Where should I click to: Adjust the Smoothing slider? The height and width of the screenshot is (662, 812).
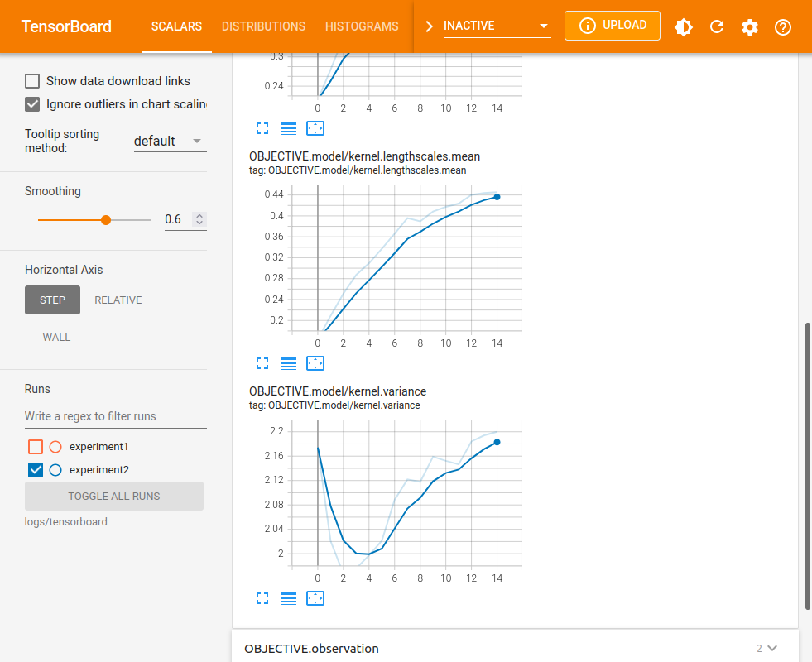pyautogui.click(x=106, y=219)
